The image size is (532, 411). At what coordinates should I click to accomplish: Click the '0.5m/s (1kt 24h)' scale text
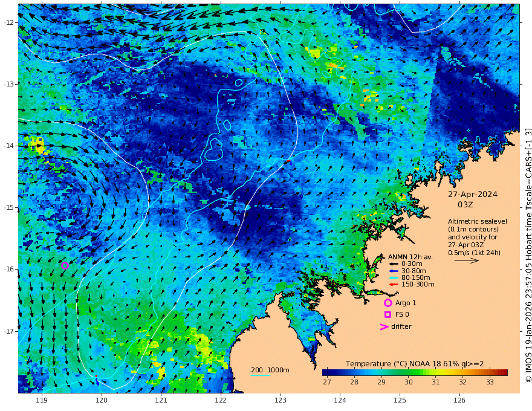[x=474, y=253]
